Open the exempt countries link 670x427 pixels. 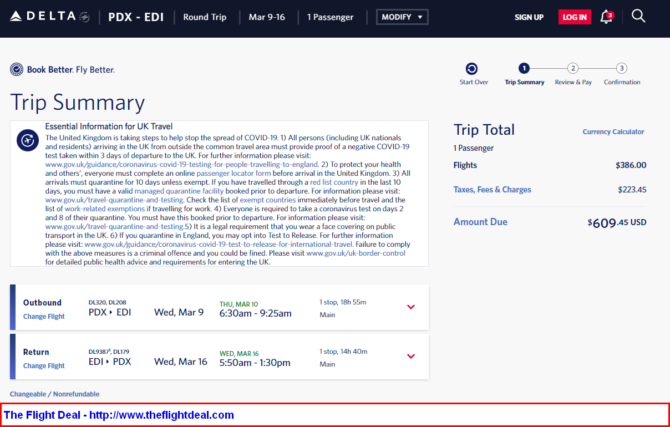pos(267,200)
